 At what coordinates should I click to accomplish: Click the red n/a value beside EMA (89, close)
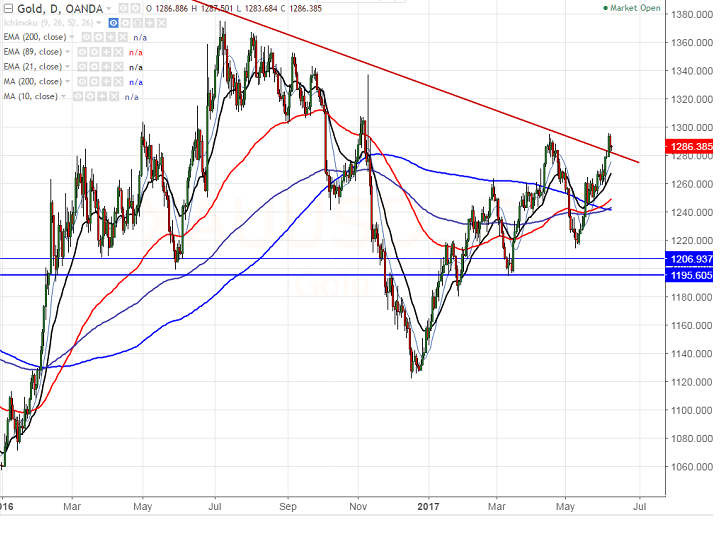pos(136,53)
